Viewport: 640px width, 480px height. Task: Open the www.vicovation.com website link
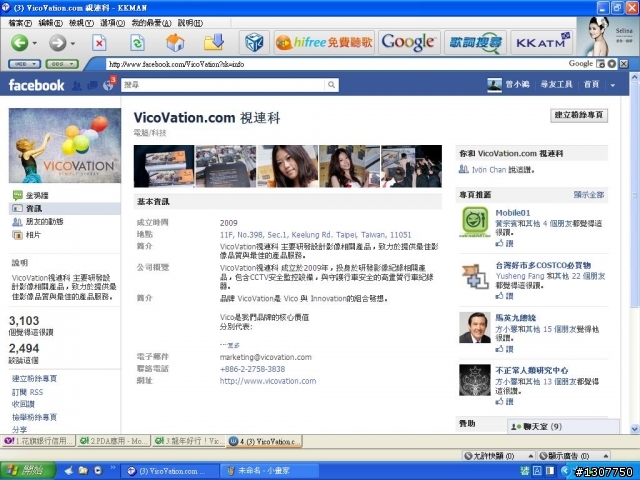pyautogui.click(x=268, y=381)
